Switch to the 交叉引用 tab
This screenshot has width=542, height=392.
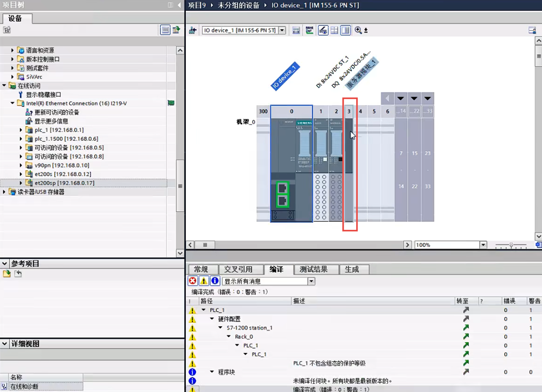(238, 269)
